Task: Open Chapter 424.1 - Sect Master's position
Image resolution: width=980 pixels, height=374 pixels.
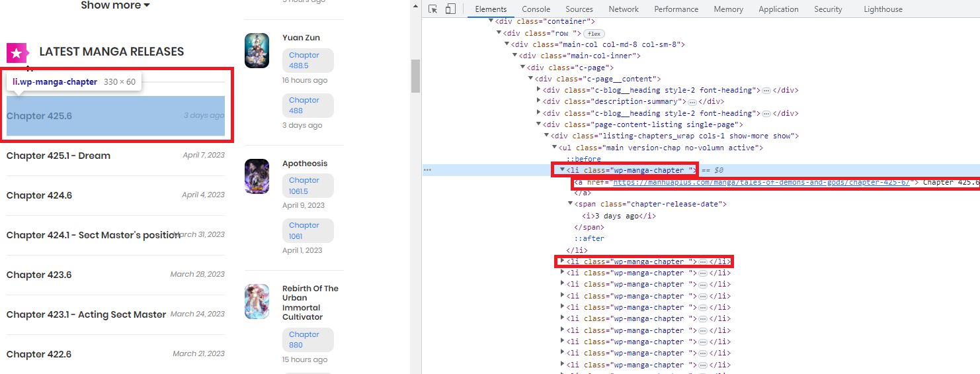Action: [93, 235]
